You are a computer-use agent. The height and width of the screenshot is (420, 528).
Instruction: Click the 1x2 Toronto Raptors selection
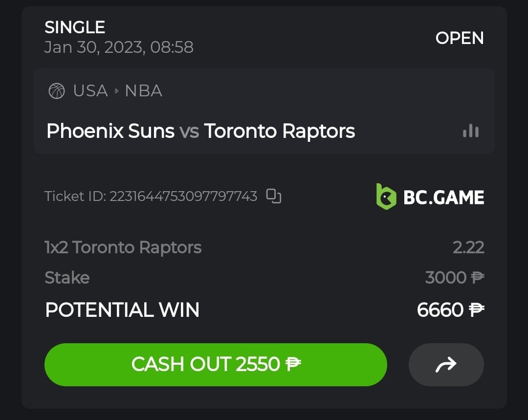(123, 247)
